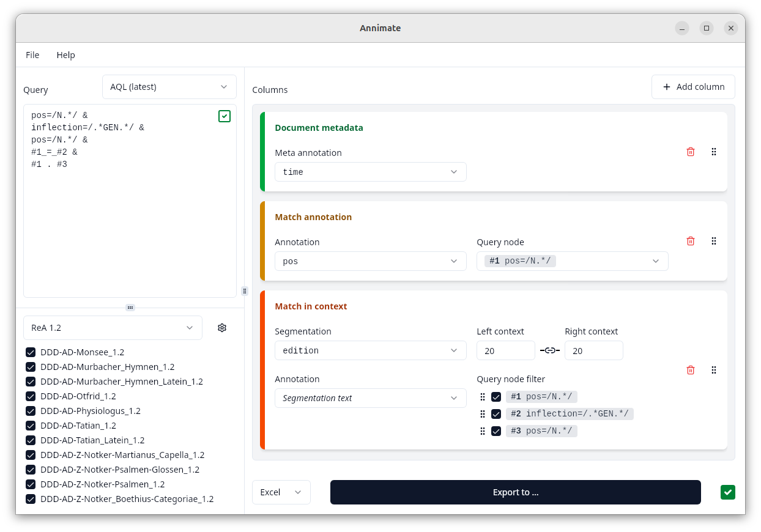Open corpus set settings gear
The width and height of the screenshot is (761, 532).
click(x=222, y=328)
